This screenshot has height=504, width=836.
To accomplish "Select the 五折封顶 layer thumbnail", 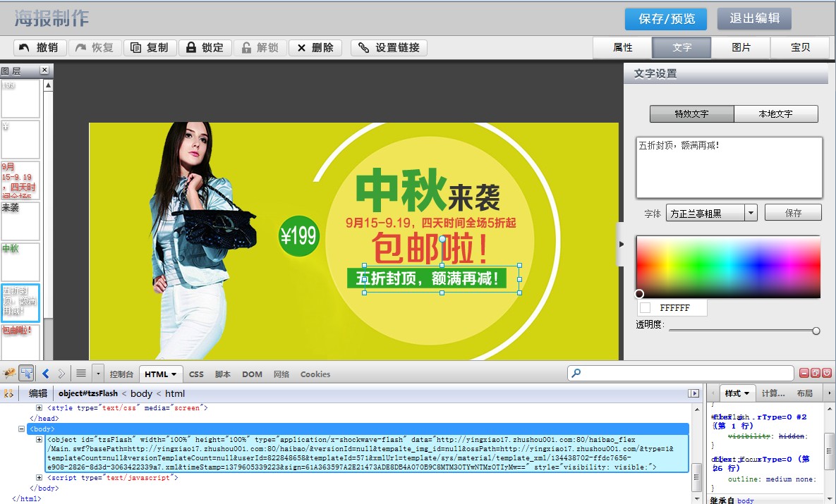I will (20, 303).
